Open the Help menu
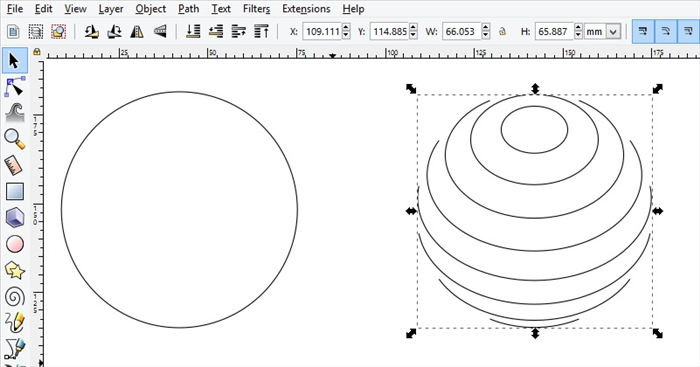Screen dimensions: 700x367 (353, 9)
